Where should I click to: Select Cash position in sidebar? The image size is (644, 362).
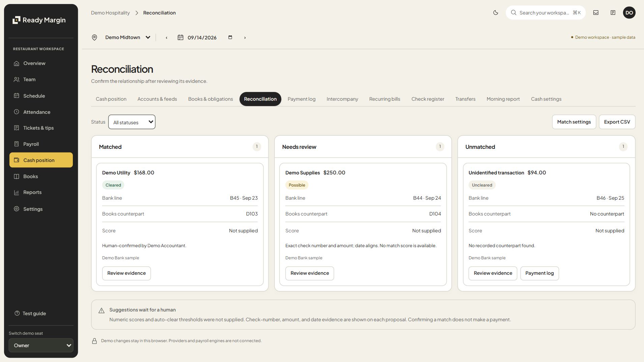pyautogui.click(x=41, y=160)
